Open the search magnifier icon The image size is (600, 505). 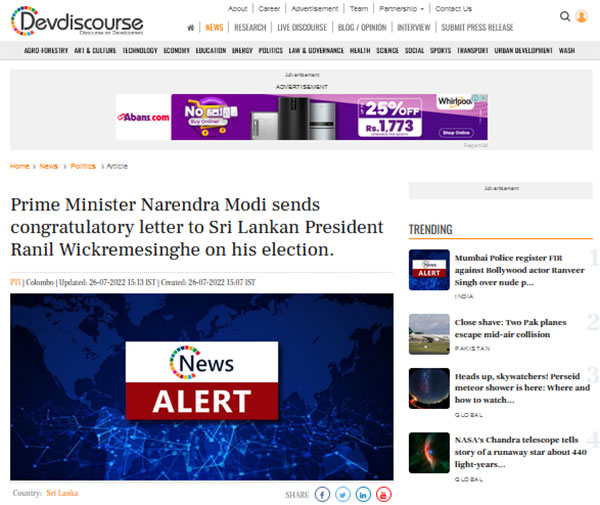tap(565, 16)
